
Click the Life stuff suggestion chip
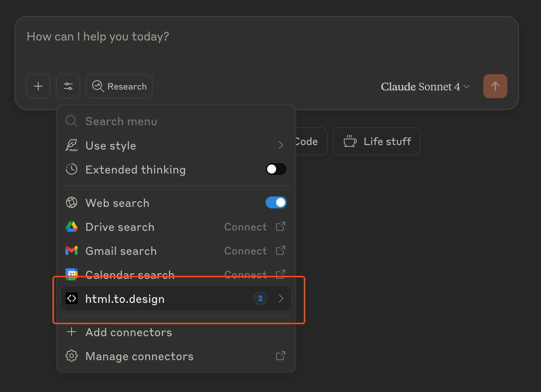[377, 141]
